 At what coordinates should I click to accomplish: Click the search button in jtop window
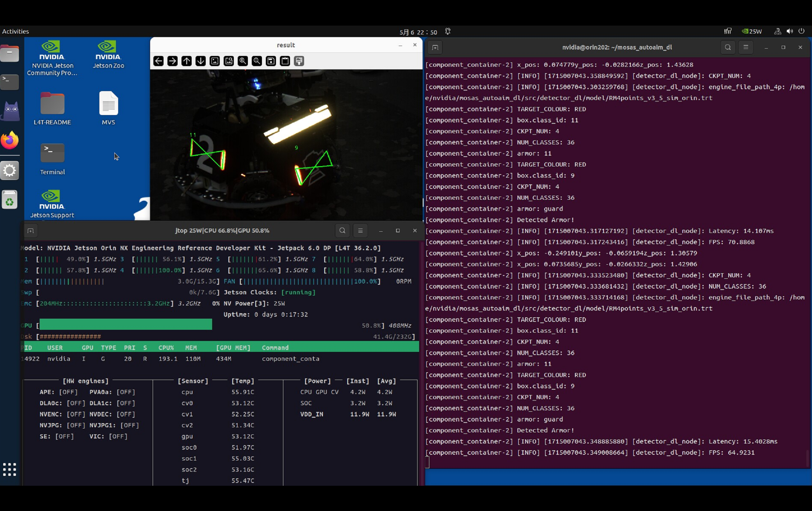pos(342,230)
